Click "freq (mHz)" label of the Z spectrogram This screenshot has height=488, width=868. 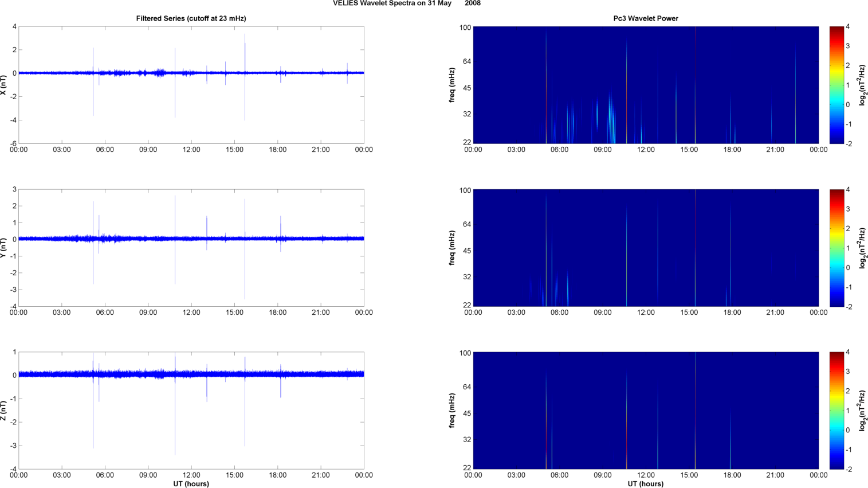pos(452,411)
